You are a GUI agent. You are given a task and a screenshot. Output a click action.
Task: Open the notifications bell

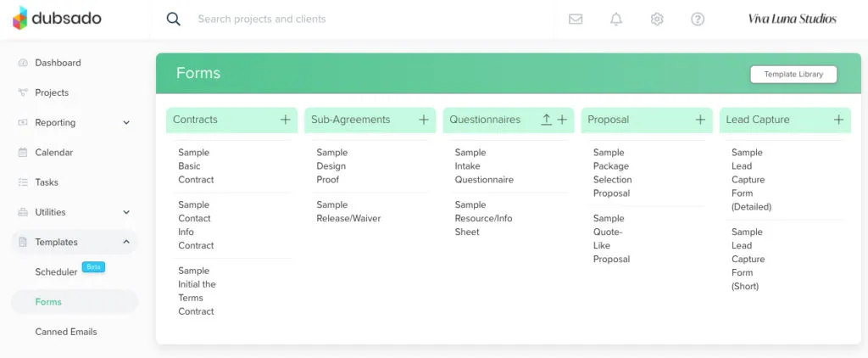click(x=616, y=19)
